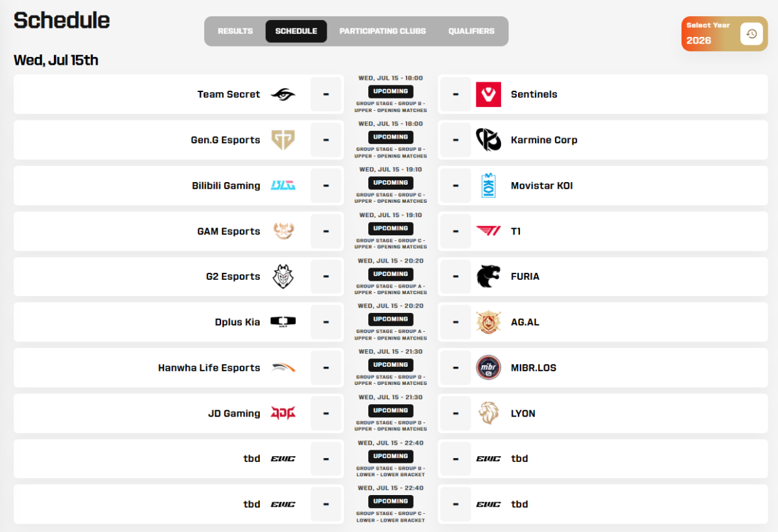This screenshot has height=532, width=778.
Task: Click the Movistar KOI logo
Action: (488, 185)
